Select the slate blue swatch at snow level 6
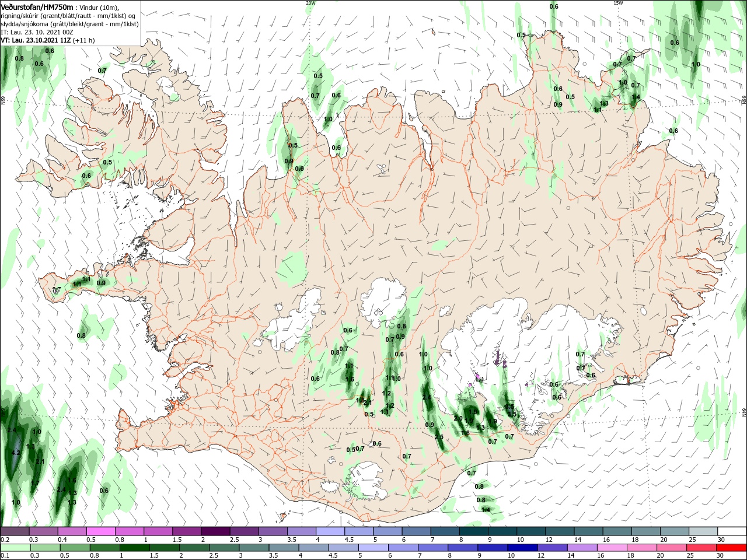 pyautogui.click(x=417, y=531)
